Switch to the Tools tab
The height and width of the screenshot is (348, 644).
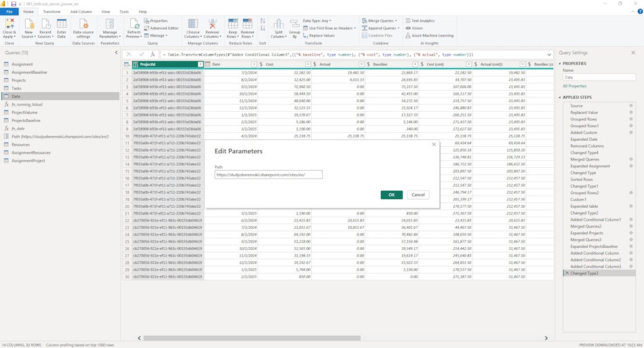coord(124,12)
